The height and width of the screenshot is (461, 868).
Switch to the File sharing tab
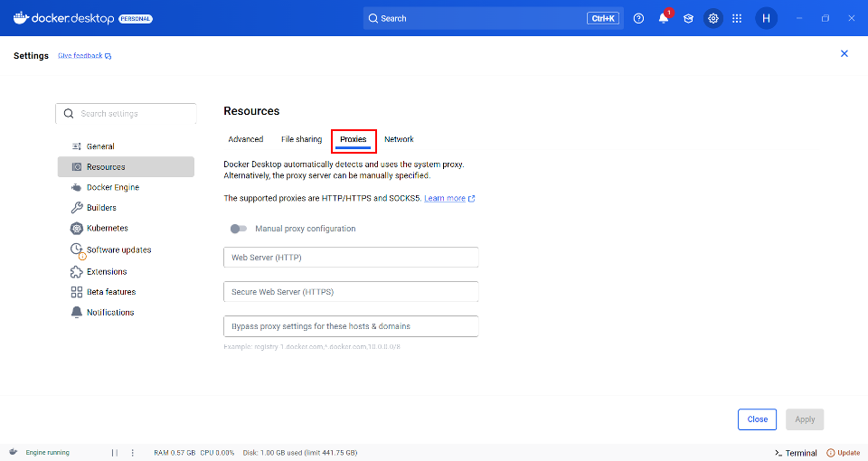[301, 139]
